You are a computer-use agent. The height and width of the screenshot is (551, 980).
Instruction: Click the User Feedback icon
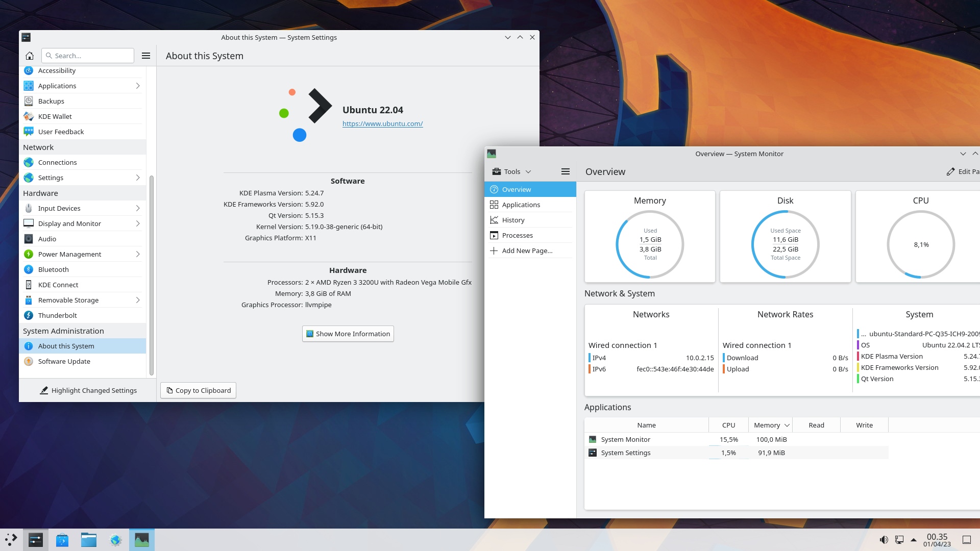(29, 132)
